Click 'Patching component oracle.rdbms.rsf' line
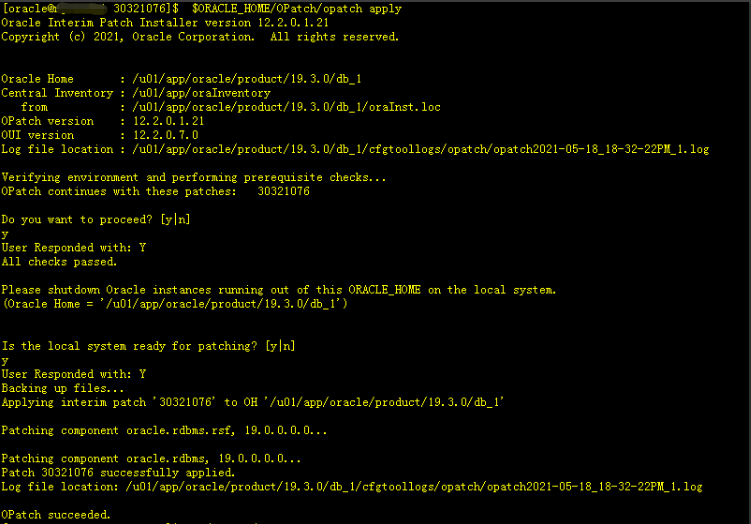 (164, 431)
